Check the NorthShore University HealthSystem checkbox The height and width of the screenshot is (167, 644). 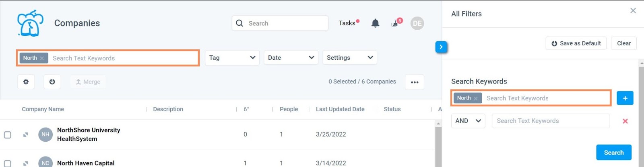pyautogui.click(x=8, y=135)
